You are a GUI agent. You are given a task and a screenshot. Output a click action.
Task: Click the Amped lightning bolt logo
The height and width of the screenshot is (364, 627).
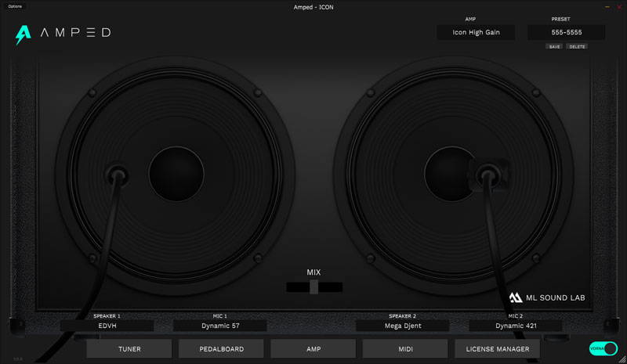(24, 34)
